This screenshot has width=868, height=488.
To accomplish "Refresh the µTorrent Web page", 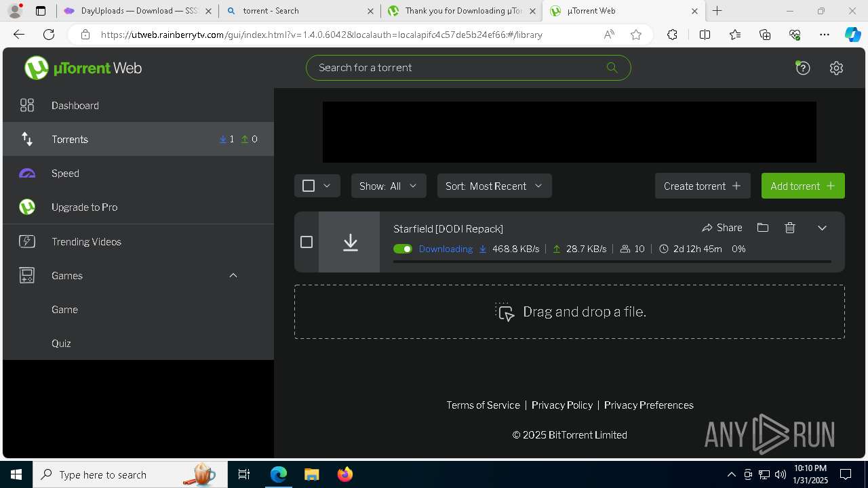I will pyautogui.click(x=49, y=35).
